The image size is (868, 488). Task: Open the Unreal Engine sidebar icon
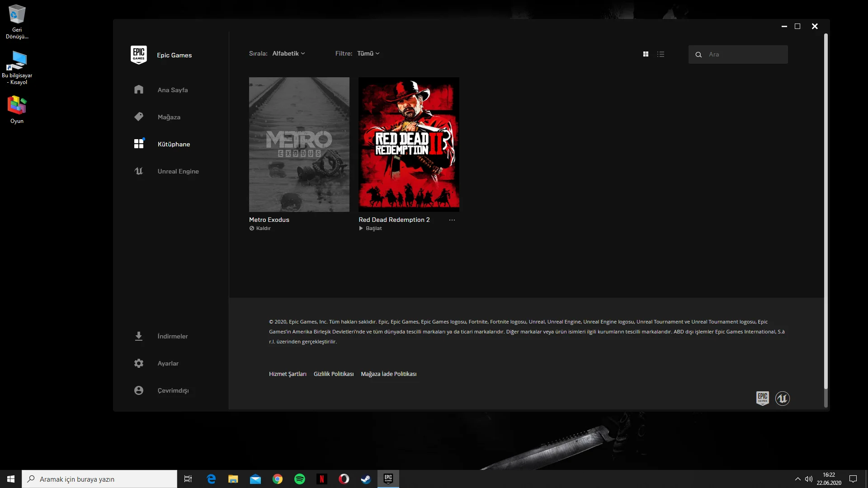[x=139, y=171]
